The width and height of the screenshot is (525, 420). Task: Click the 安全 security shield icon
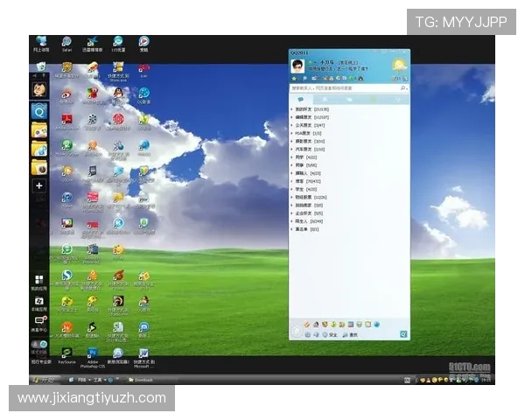click(325, 334)
